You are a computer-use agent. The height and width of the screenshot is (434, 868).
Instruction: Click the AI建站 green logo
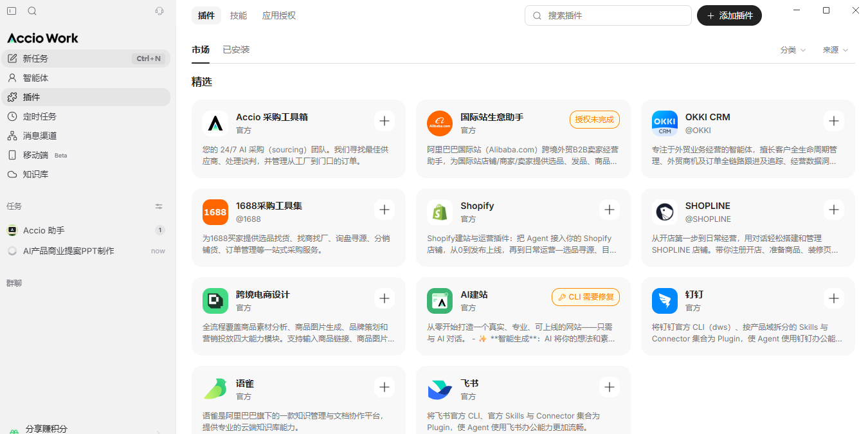point(440,301)
